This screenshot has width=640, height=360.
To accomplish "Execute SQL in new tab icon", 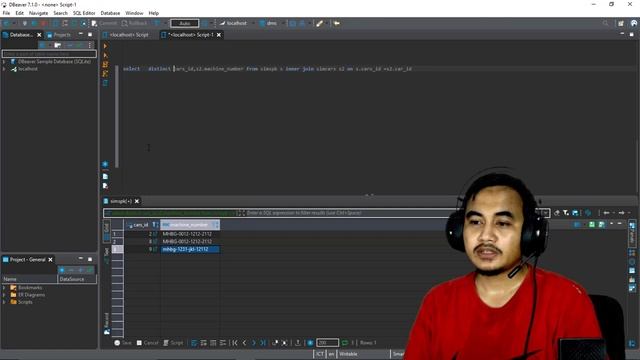I will tap(105, 55).
